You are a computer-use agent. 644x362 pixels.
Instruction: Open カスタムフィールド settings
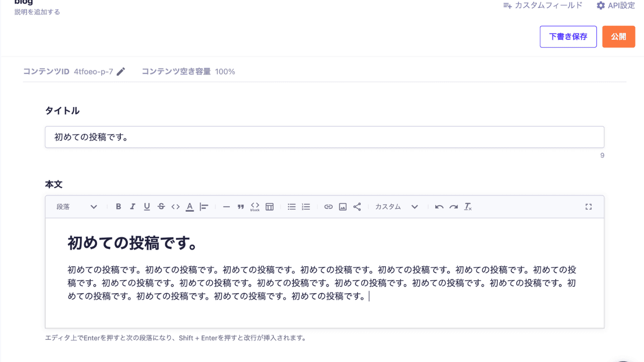click(543, 6)
